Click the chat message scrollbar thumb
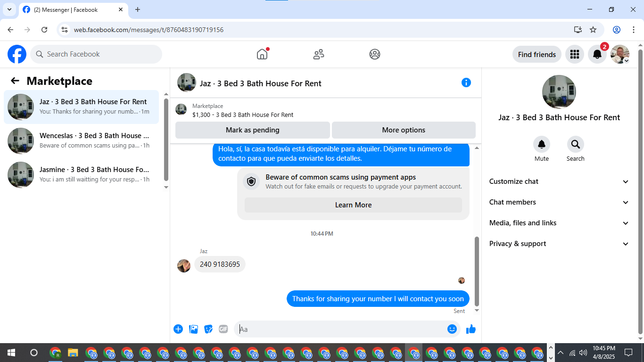 point(477,271)
